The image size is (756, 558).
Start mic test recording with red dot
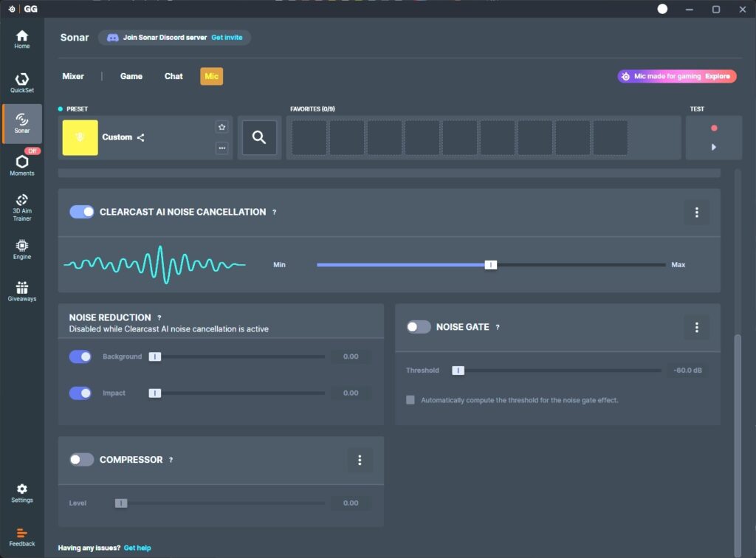pyautogui.click(x=714, y=128)
